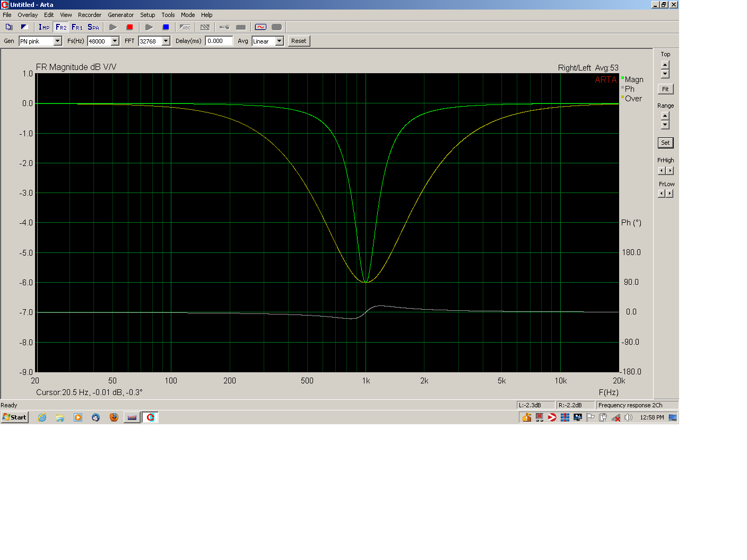This screenshot has height=560, width=747.
Task: Click the Set button
Action: pos(665,143)
